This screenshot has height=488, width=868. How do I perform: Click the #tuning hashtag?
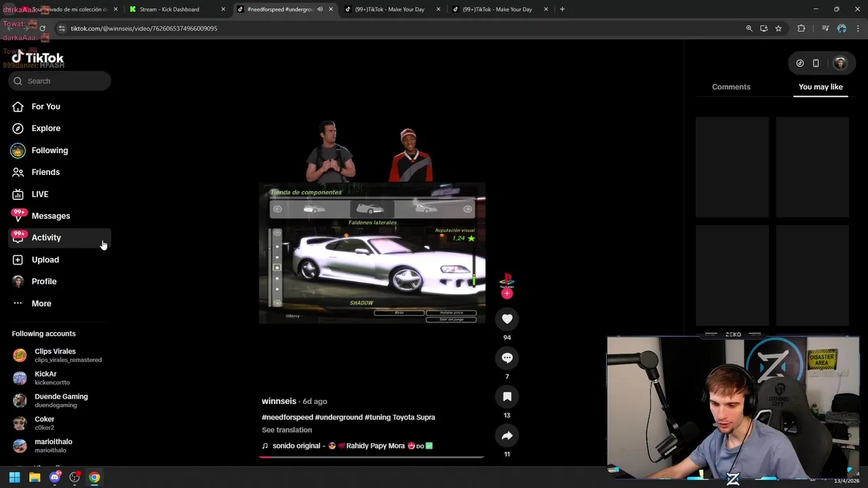pyautogui.click(x=377, y=418)
